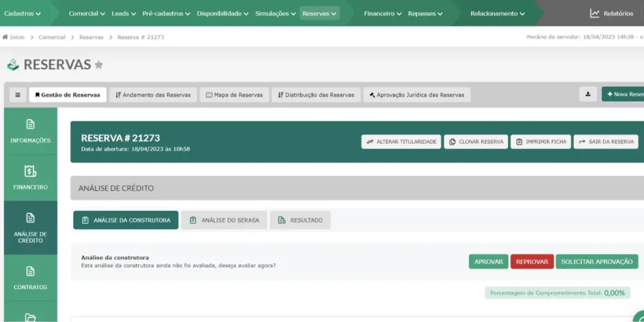Screen dimensions: 644x322
Task: Click Alterar Titularidade button
Action: tap(401, 142)
